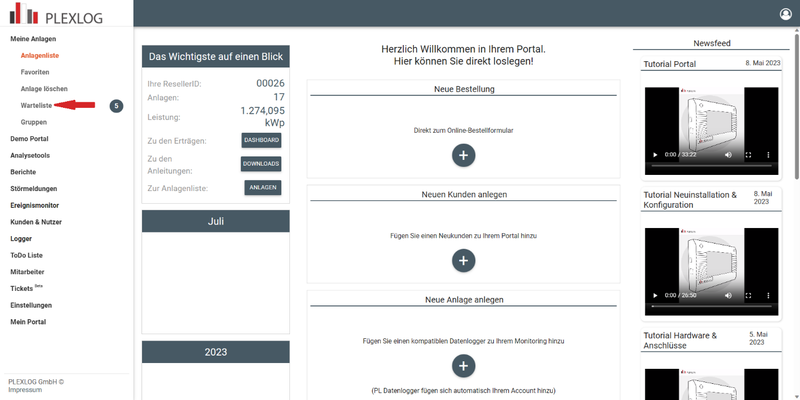Open Gruppen in the sidebar
The width and height of the screenshot is (800, 400).
pos(34,122)
